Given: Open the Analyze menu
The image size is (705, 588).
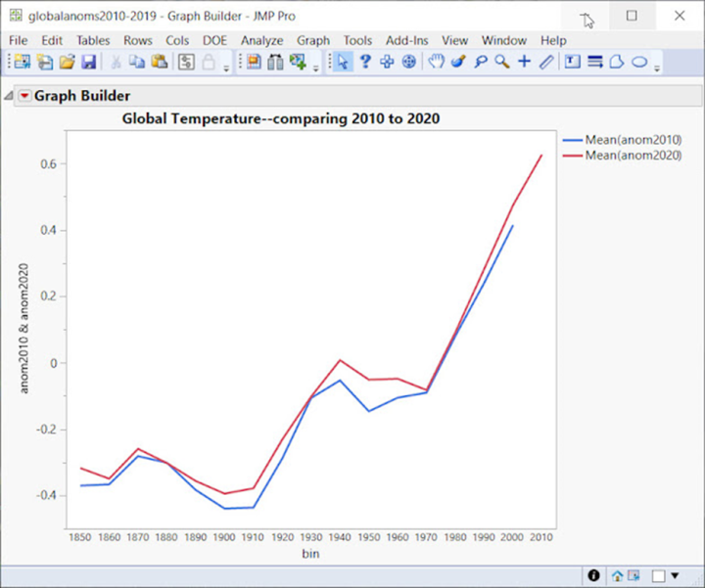Looking at the screenshot, I should pos(261,40).
